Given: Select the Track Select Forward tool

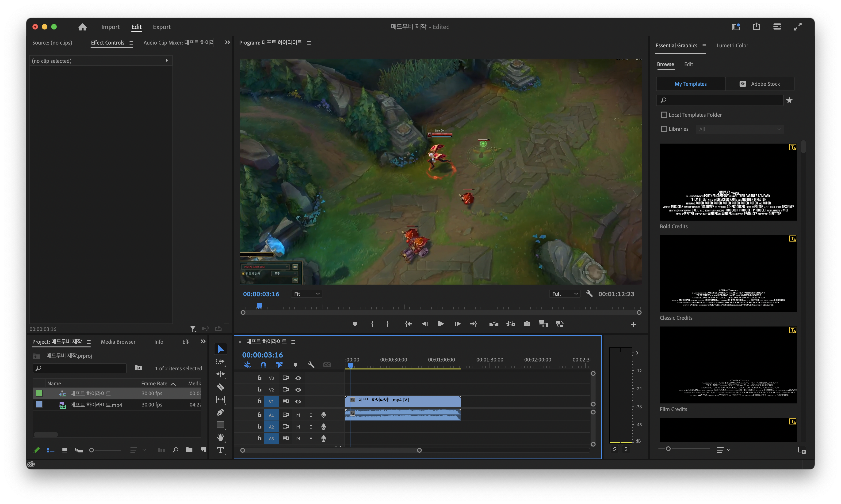Looking at the screenshot, I should [x=220, y=361].
